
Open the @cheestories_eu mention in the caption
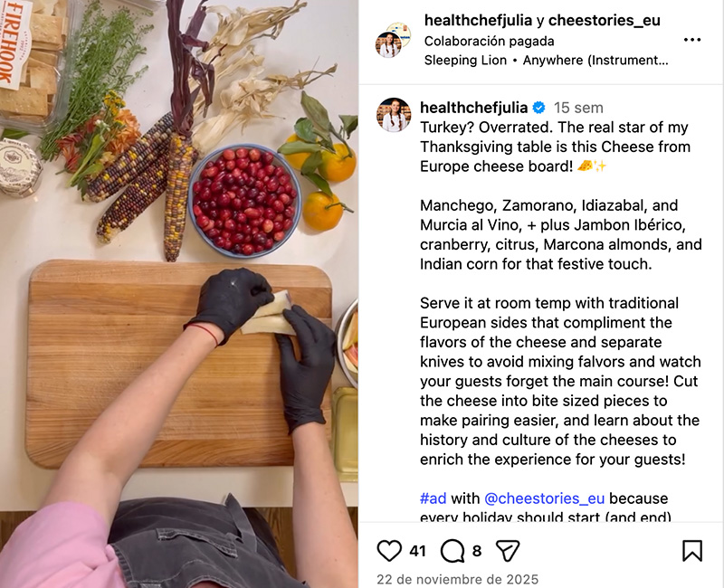545,498
